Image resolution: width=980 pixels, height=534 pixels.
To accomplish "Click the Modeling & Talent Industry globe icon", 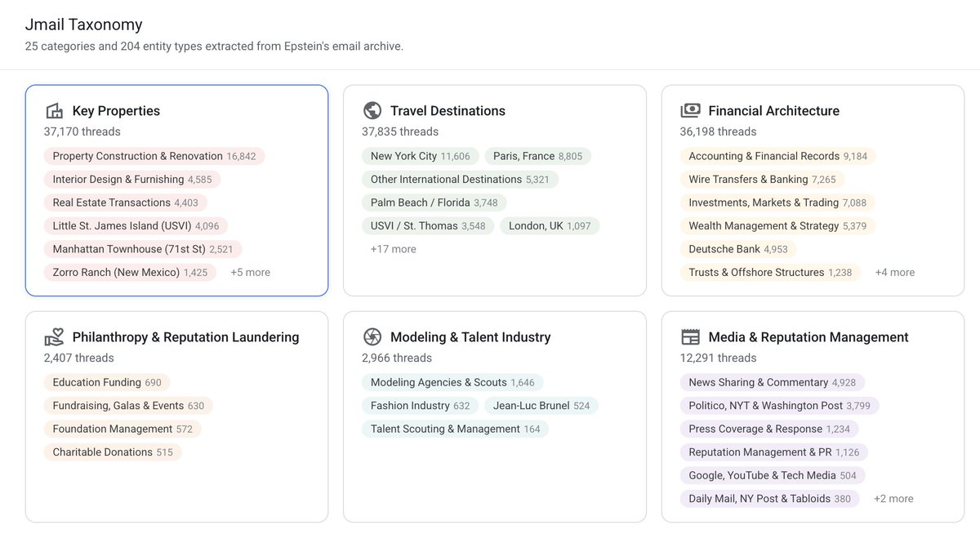I will [x=372, y=336].
